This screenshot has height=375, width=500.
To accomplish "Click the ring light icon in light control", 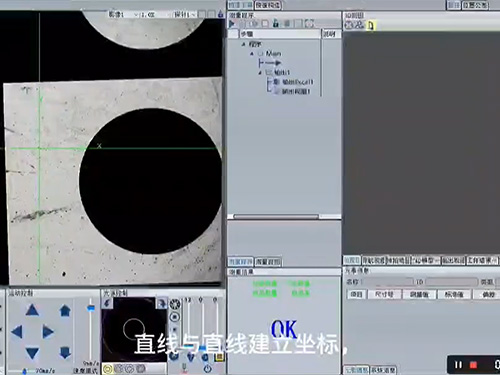I will pyautogui.click(x=175, y=304).
